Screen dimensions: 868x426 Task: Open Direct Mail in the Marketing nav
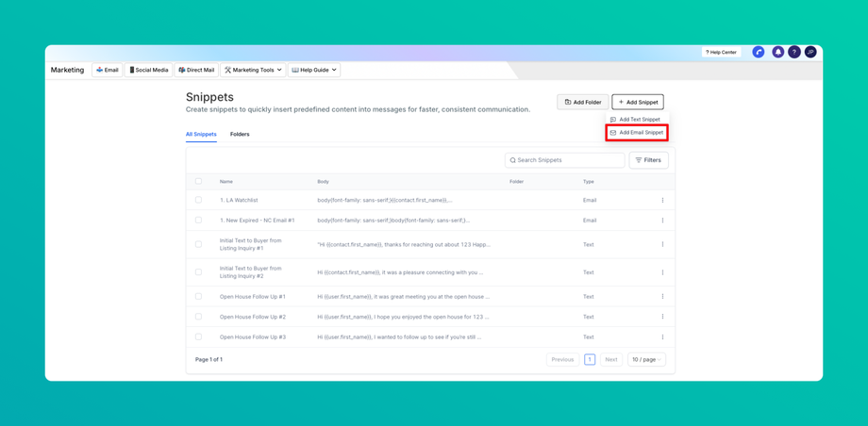click(x=196, y=71)
